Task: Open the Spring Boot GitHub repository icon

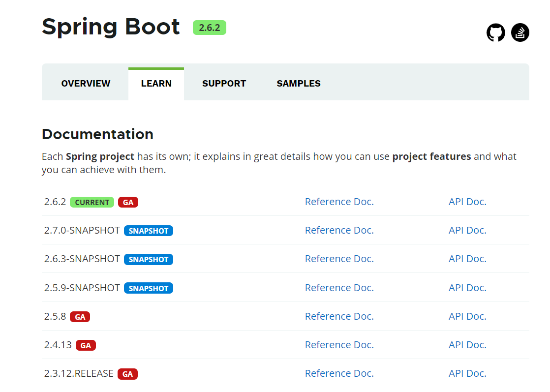Action: point(495,33)
